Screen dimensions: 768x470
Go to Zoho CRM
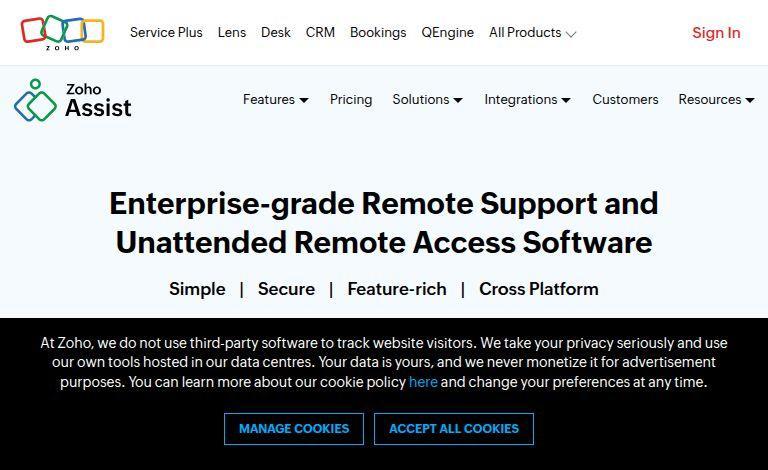point(320,33)
